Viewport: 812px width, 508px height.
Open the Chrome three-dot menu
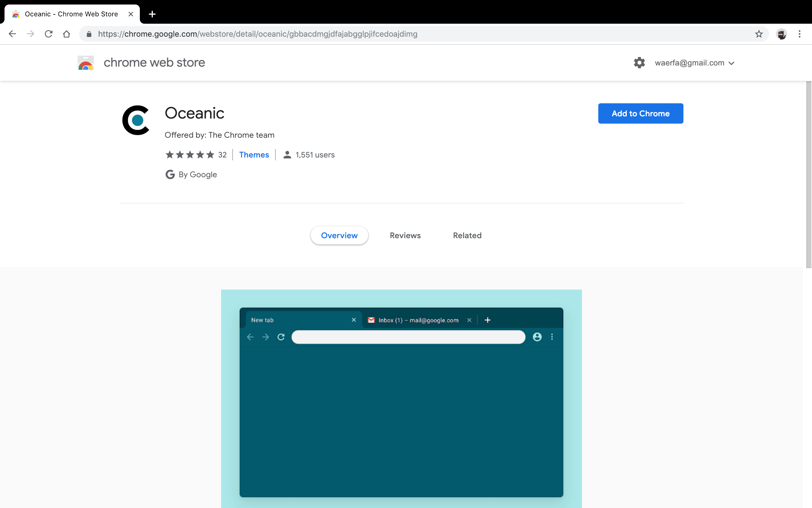tap(800, 34)
